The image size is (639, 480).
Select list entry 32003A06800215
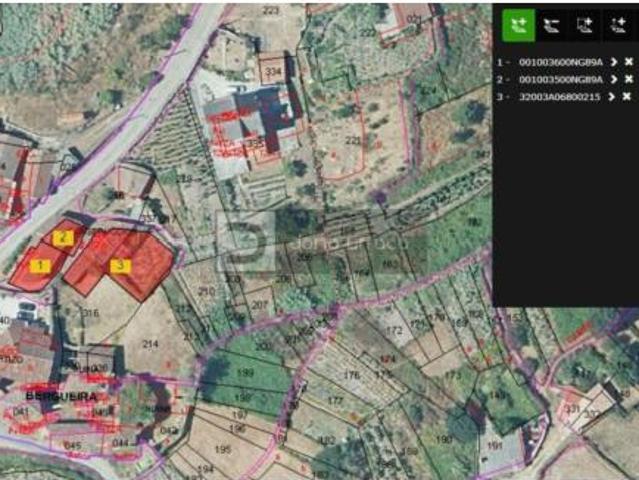pos(559,97)
